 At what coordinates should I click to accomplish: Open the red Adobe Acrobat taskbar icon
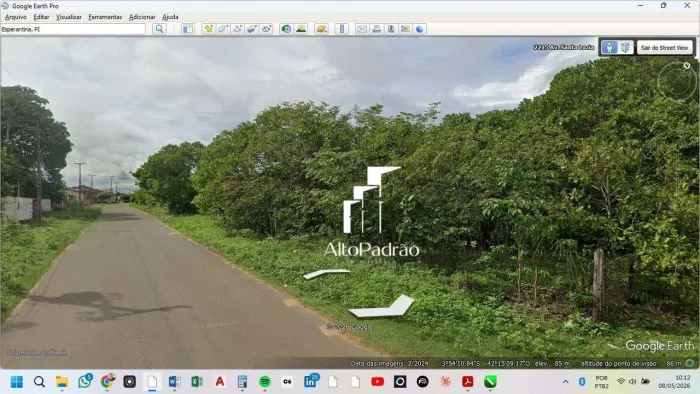(467, 382)
